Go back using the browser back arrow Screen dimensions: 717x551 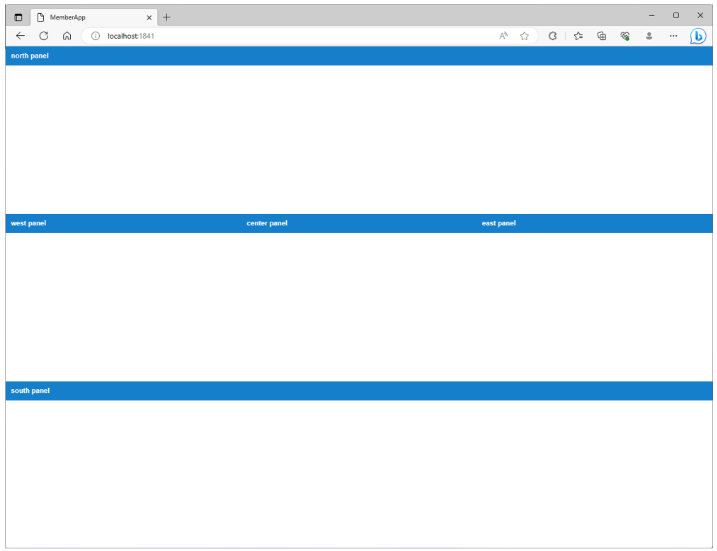pos(20,36)
